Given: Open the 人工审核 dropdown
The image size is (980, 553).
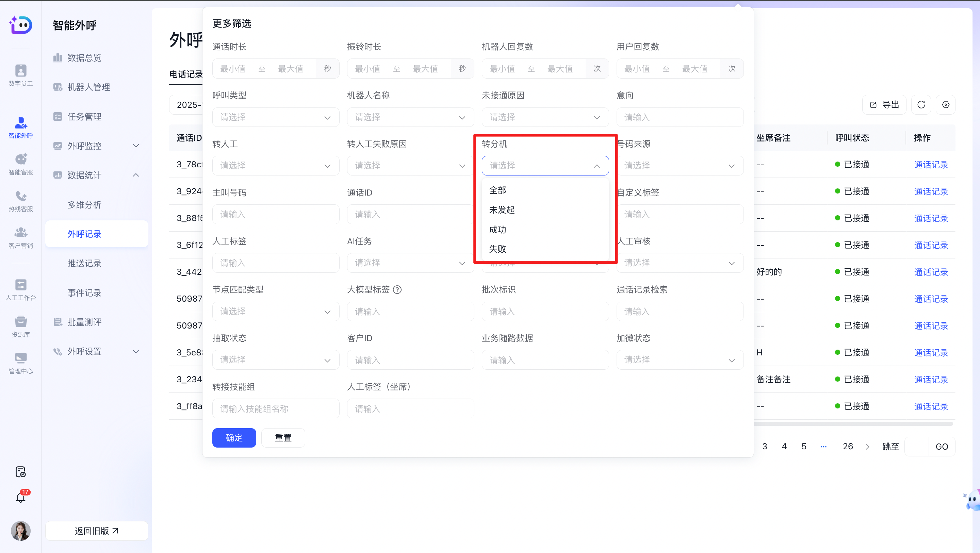Looking at the screenshot, I should tap(680, 263).
